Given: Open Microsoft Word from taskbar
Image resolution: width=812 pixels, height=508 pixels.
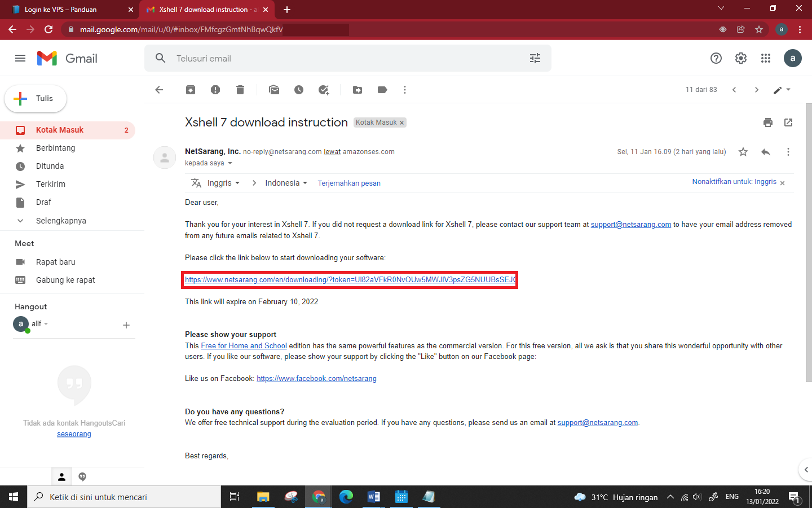Looking at the screenshot, I should coord(373,497).
